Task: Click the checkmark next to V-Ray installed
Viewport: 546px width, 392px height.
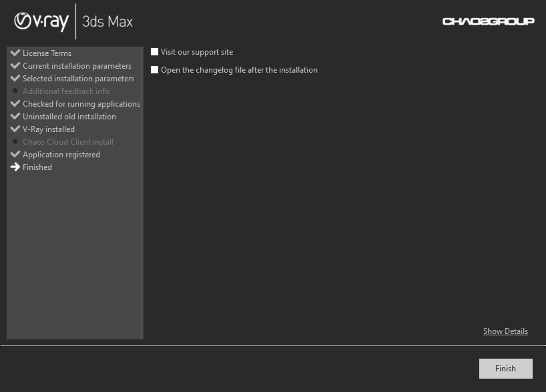Action: 15,129
